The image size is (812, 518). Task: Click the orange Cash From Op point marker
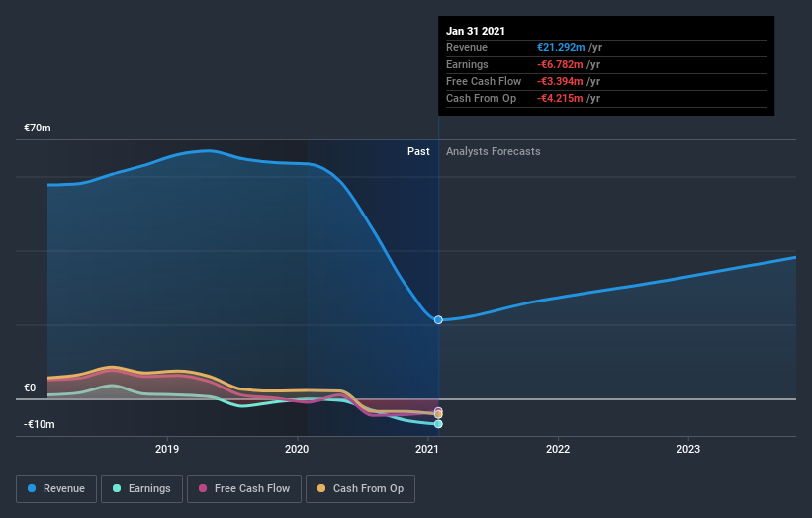coord(438,414)
